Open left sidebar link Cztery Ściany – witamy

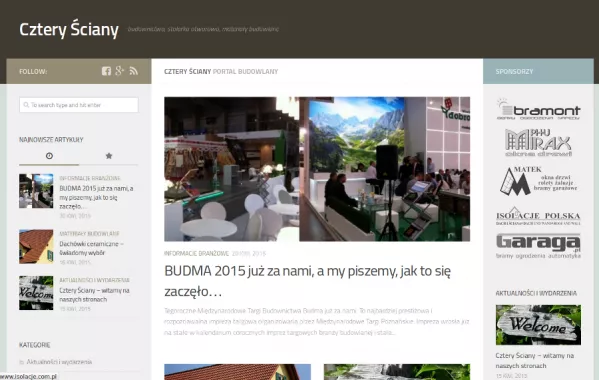(94, 295)
